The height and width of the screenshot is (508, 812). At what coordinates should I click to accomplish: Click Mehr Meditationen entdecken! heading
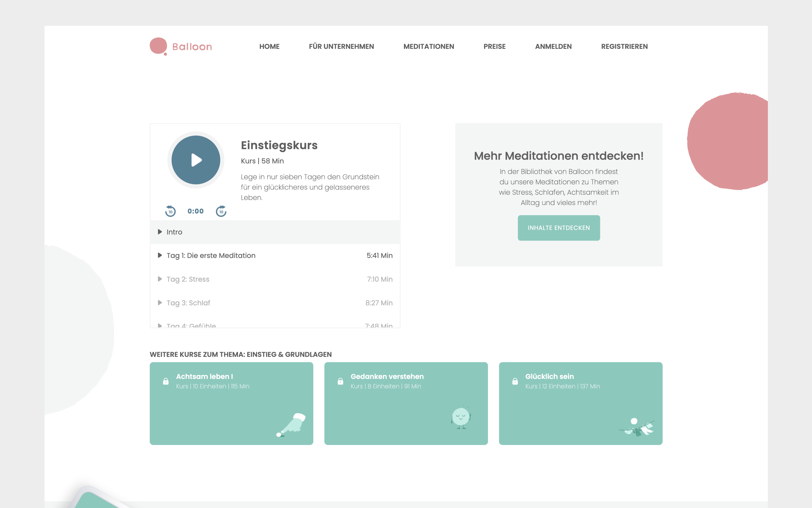(x=559, y=156)
